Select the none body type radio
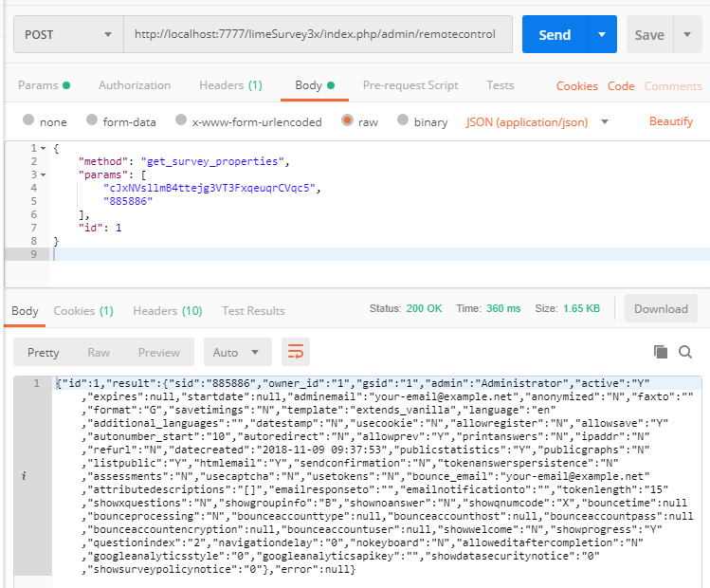This screenshot has width=710, height=588. click(x=28, y=119)
